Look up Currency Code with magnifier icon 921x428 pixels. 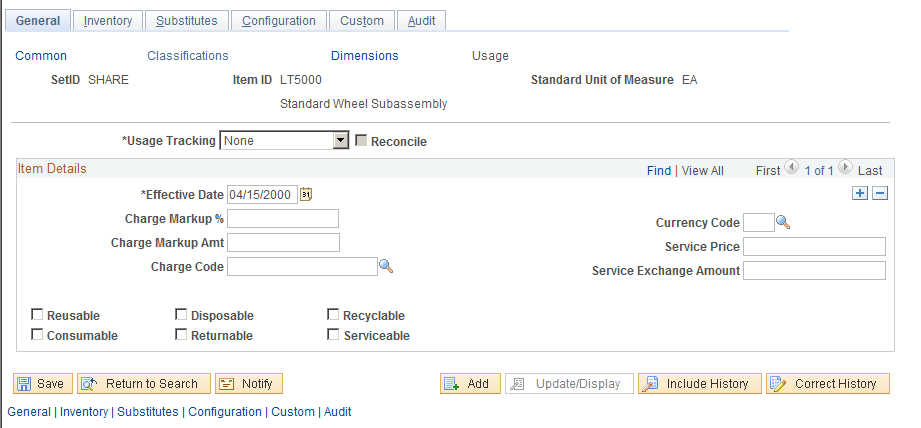[783, 222]
